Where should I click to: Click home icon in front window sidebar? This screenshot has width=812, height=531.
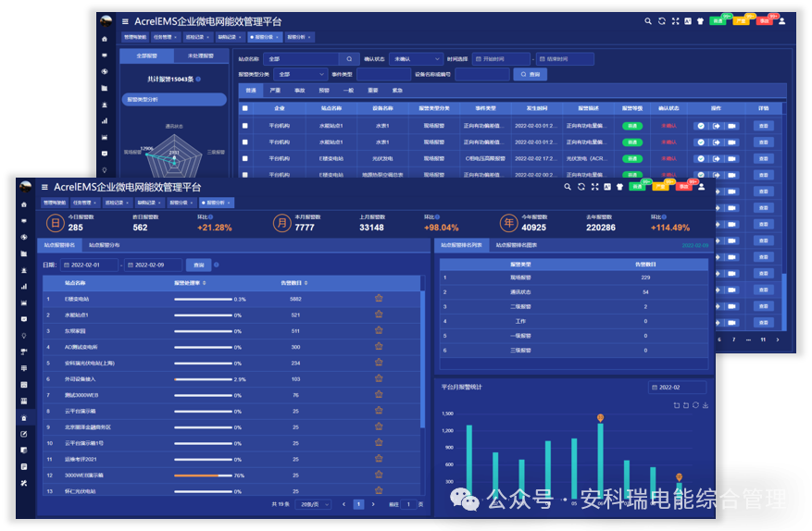pyautogui.click(x=24, y=204)
